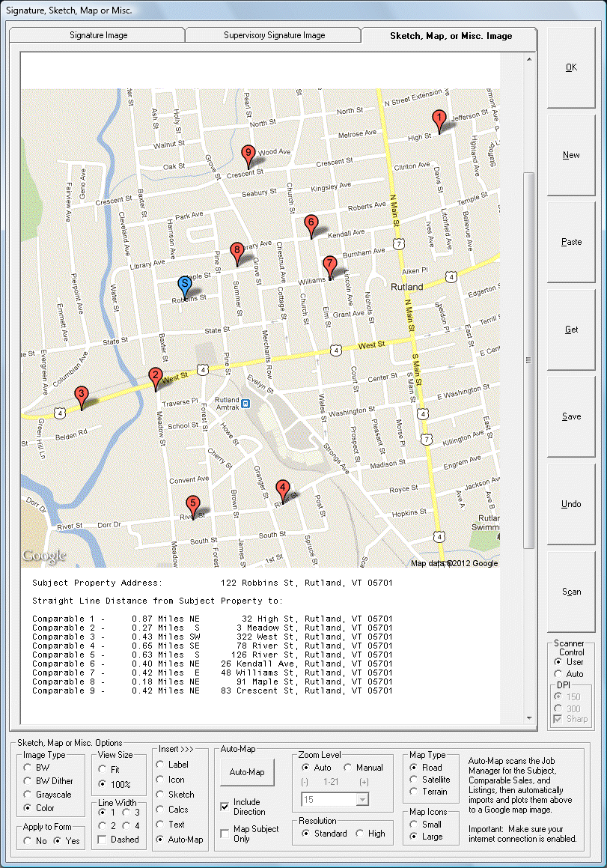607x868 pixels.
Task: Open the Supervisory Signature Image tab
Action: [274, 35]
